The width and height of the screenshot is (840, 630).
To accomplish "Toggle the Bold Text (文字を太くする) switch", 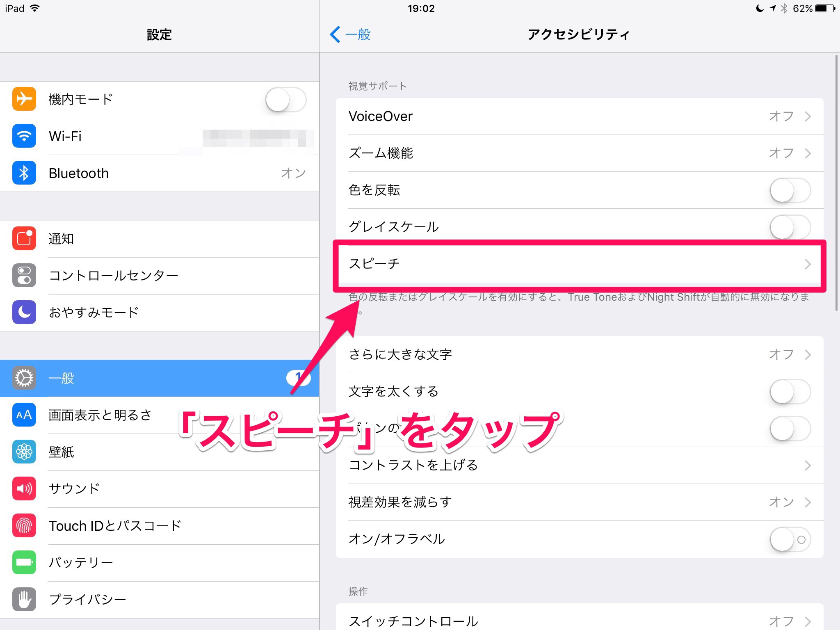I will pos(790,392).
